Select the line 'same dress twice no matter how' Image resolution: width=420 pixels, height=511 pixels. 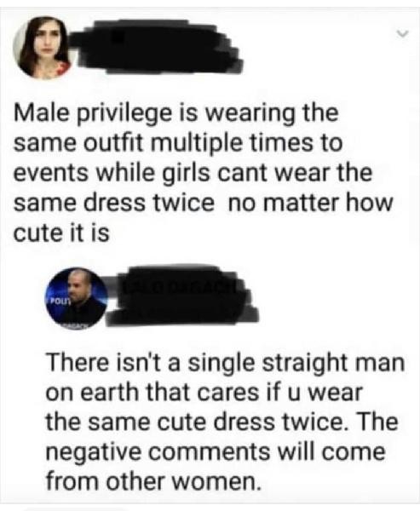point(203,204)
